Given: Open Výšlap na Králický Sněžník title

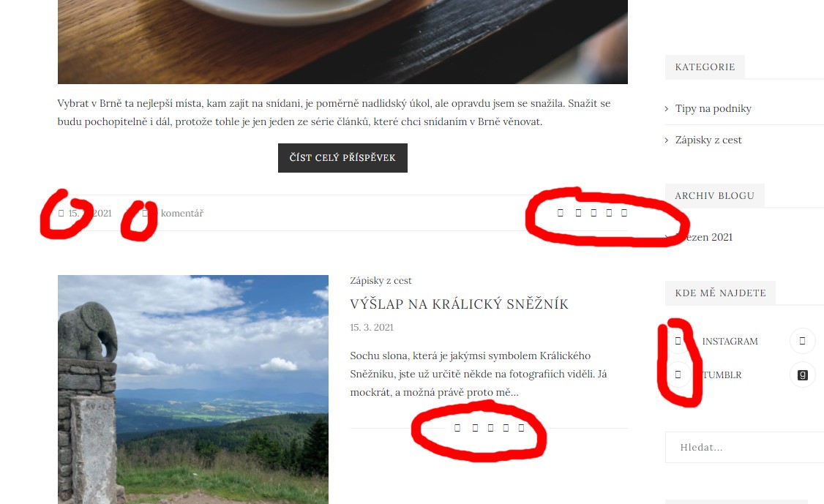Looking at the screenshot, I should (x=460, y=304).
